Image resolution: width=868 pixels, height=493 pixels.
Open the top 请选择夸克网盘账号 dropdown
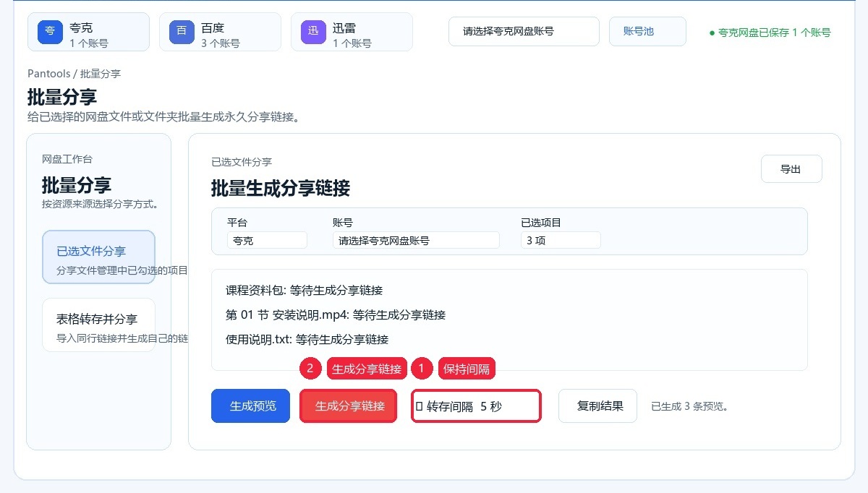(524, 31)
